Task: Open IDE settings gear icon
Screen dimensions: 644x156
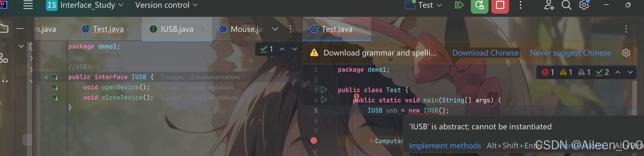Action: tap(584, 5)
